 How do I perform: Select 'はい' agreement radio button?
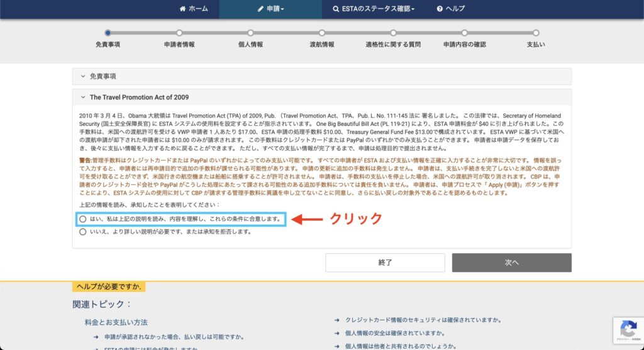pos(83,219)
